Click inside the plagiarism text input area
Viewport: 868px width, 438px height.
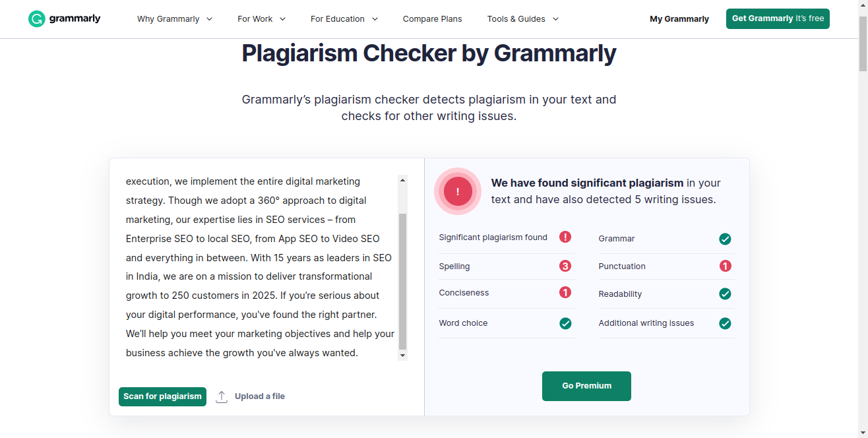click(257, 264)
